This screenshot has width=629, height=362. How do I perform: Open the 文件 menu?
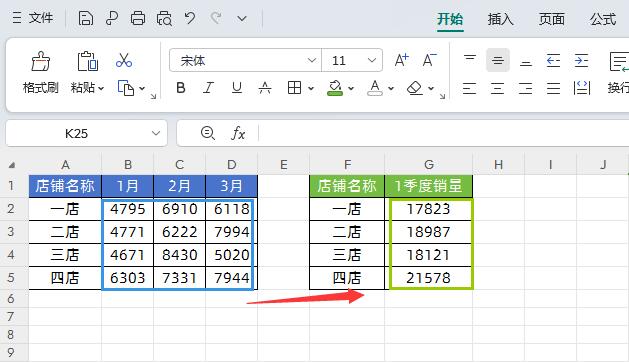tap(33, 18)
